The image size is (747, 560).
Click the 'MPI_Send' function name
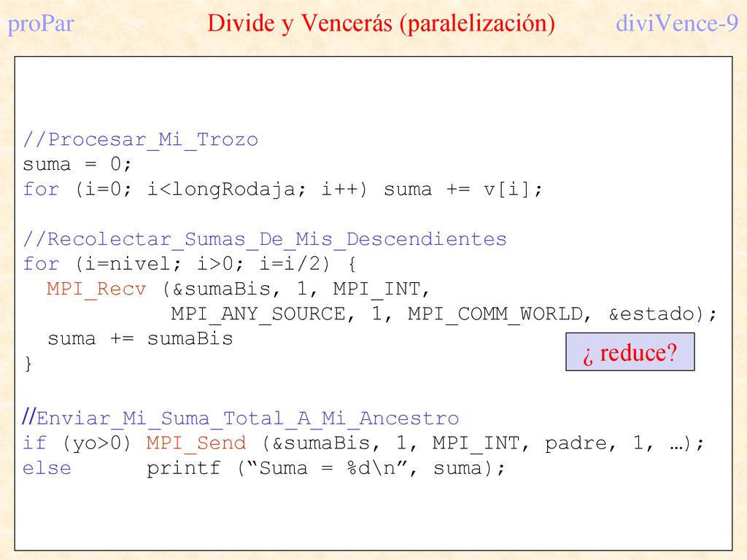[196, 443]
